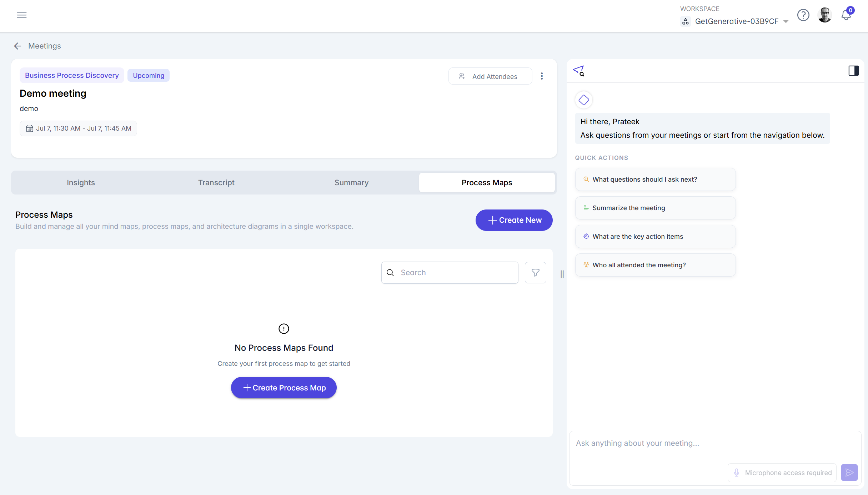Click the Create New button
Image resolution: width=868 pixels, height=495 pixels.
point(514,220)
